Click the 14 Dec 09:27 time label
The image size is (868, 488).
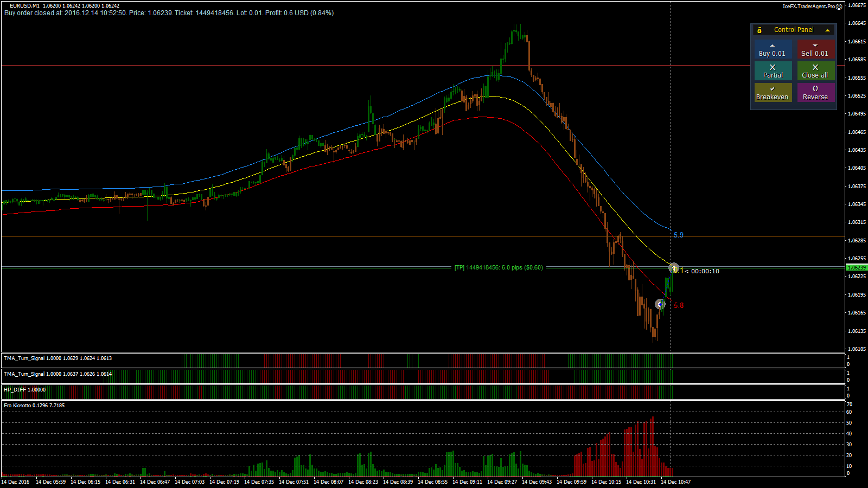pos(502,482)
